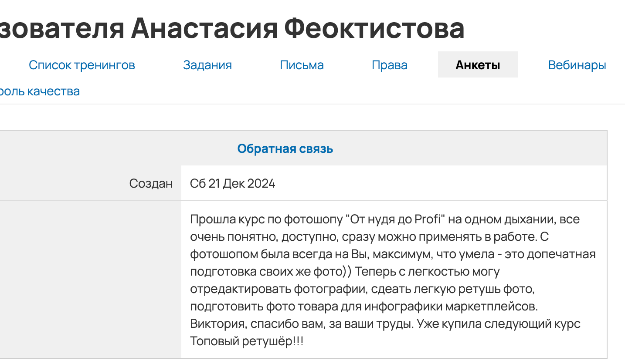Open the Список тренингов tab
This screenshot has width=625, height=364.
(82, 65)
